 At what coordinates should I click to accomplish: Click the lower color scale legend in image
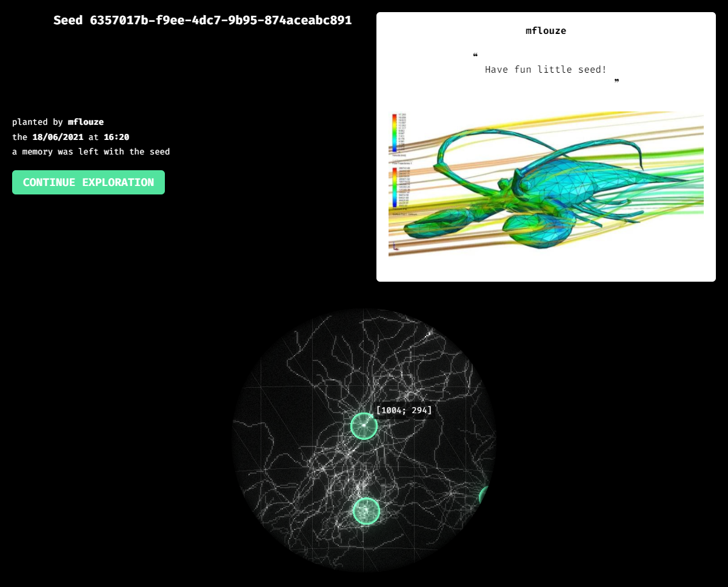[x=395, y=188]
